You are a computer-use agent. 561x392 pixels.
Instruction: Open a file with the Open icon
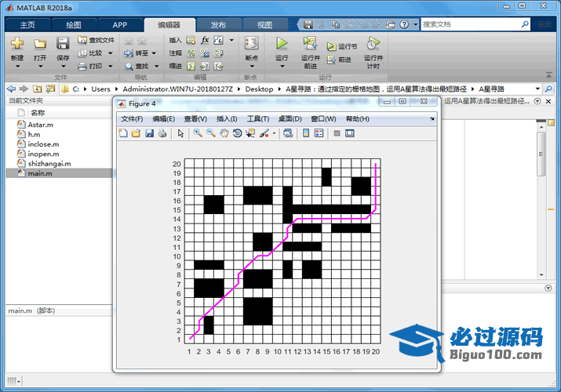click(40, 44)
